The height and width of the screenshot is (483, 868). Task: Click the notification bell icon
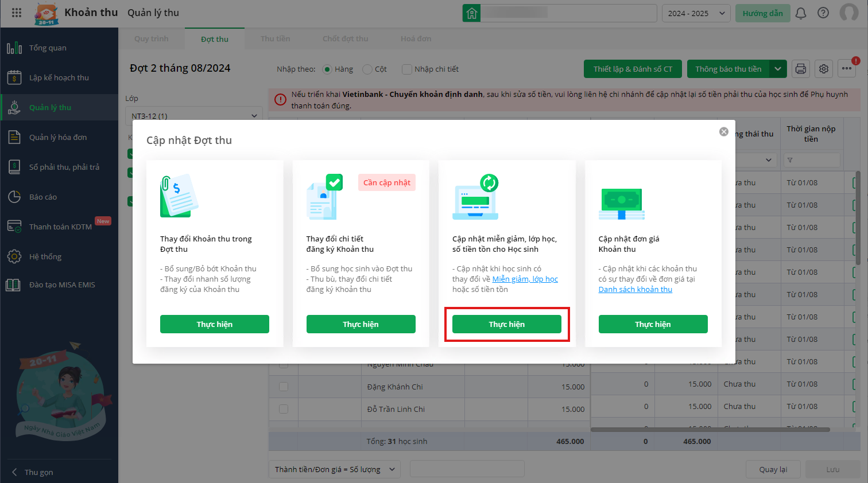(x=801, y=13)
